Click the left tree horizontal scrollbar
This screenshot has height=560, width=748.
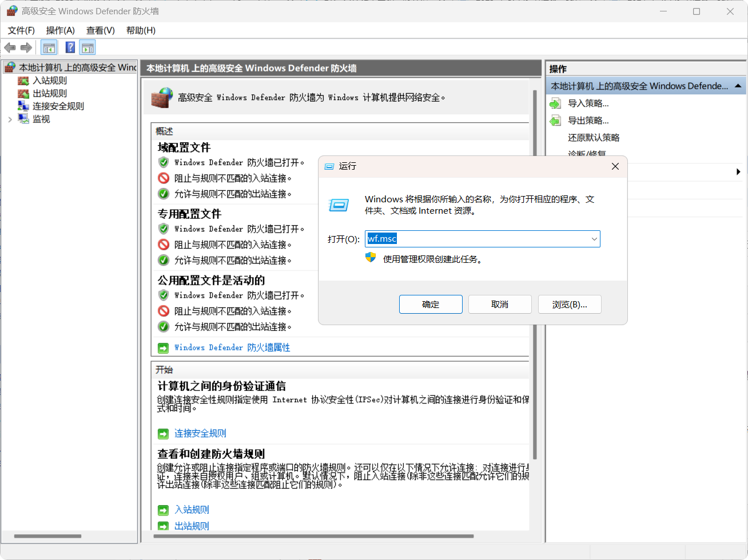point(47,536)
